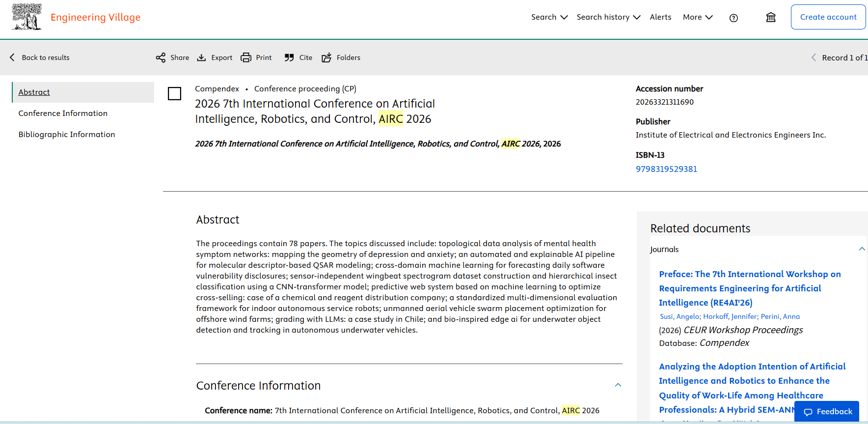This screenshot has width=868, height=424.
Task: Click the Cite quotation icon
Action: click(289, 57)
